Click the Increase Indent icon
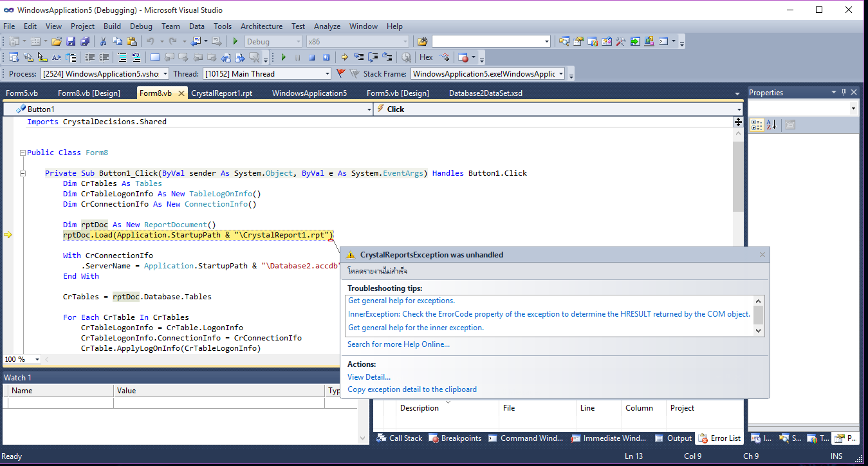Viewport: 868px width, 466px height. (x=104, y=57)
